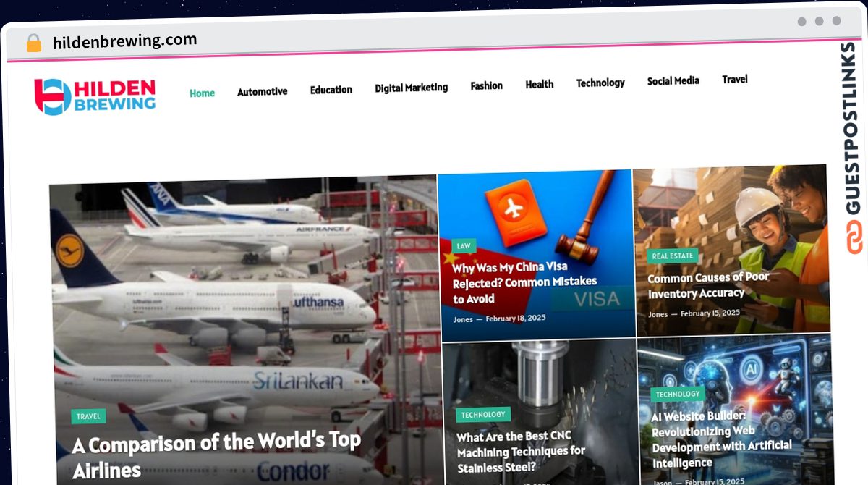Screen dimensions: 868x485
Task: Click the LAW category tag
Action: (x=464, y=246)
